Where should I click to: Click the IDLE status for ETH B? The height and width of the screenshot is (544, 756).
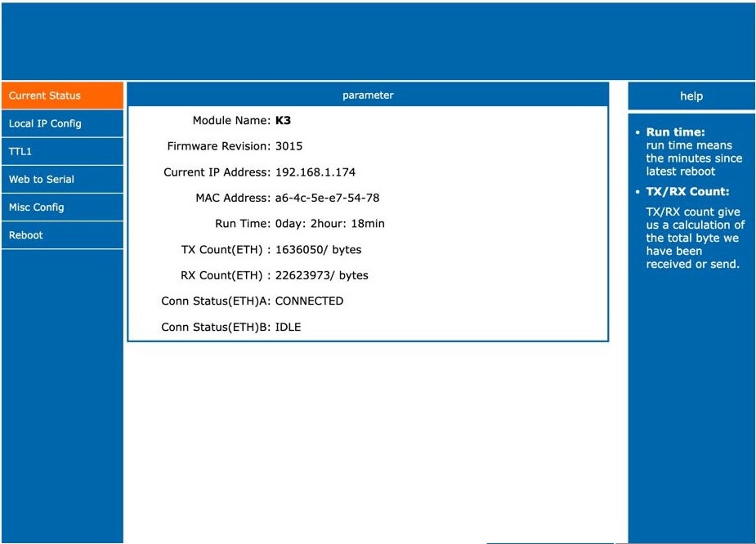click(288, 328)
